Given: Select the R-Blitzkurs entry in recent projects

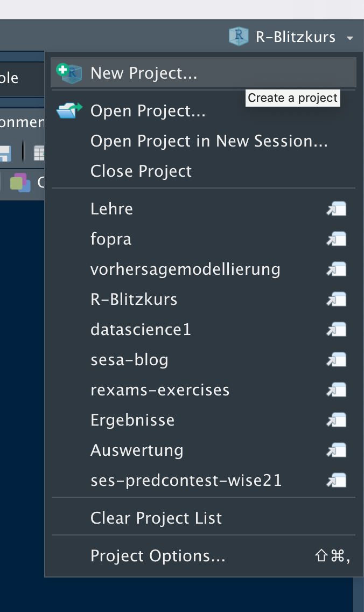Looking at the screenshot, I should pos(134,300).
